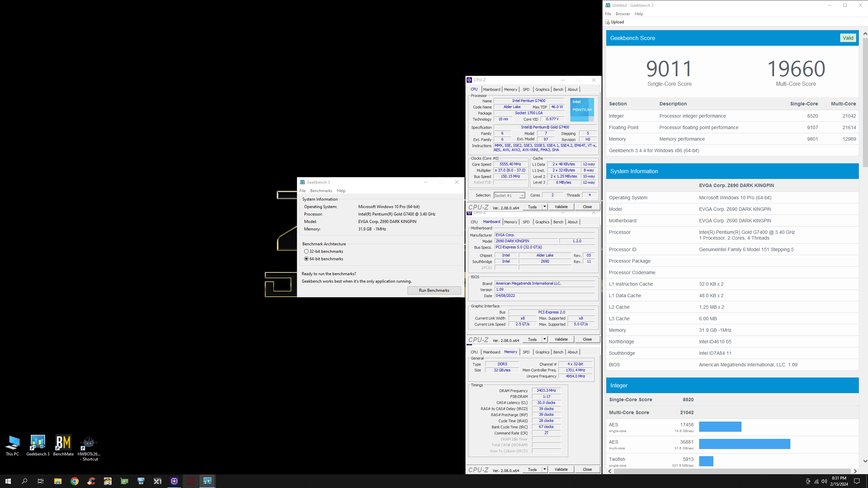
Task: Launch Google Chrome from taskbar
Action: (x=75, y=481)
